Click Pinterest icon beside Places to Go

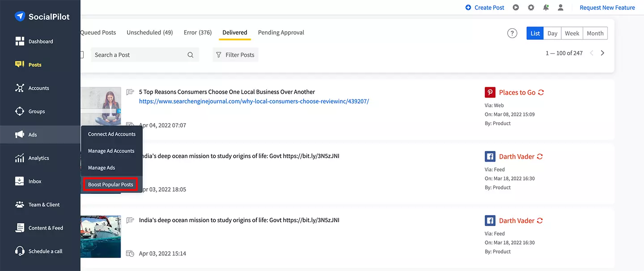click(490, 92)
